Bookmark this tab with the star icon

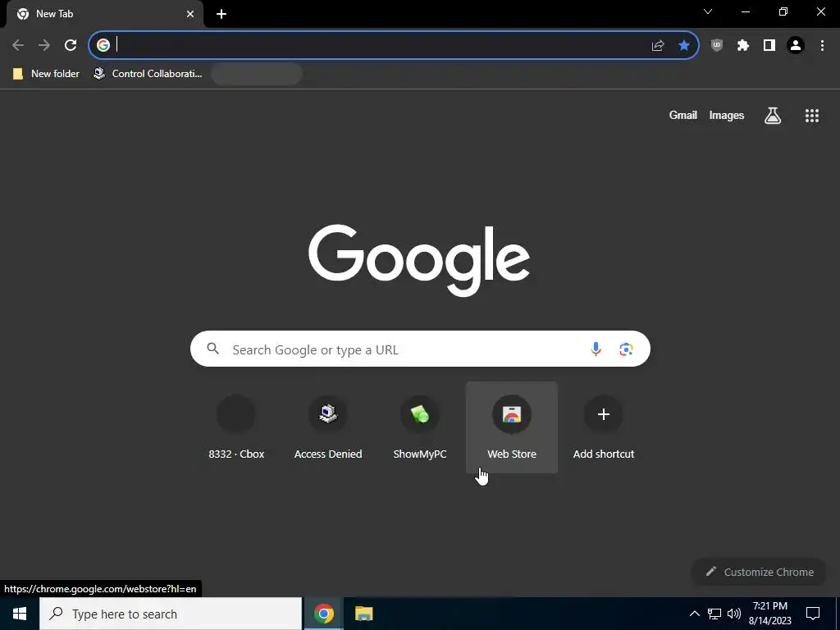pos(684,45)
